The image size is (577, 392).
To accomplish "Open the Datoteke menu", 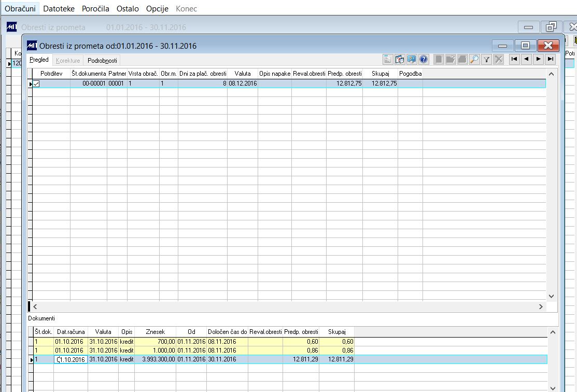I will (59, 8).
